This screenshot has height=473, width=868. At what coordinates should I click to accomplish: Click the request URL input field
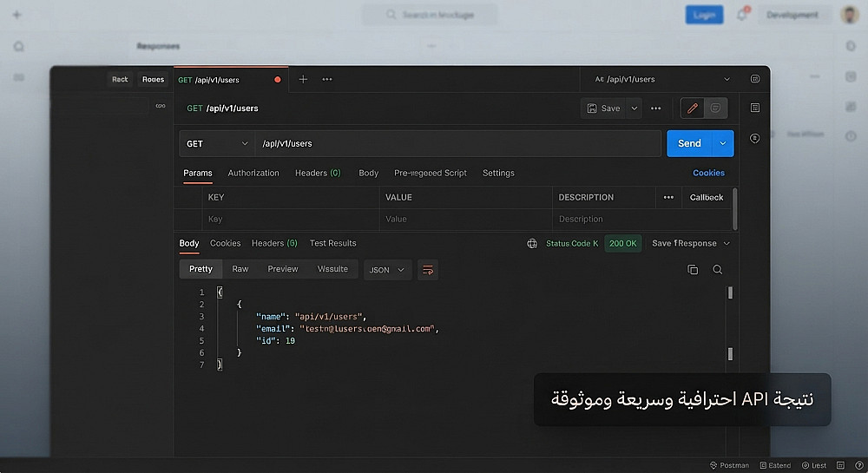click(457, 144)
